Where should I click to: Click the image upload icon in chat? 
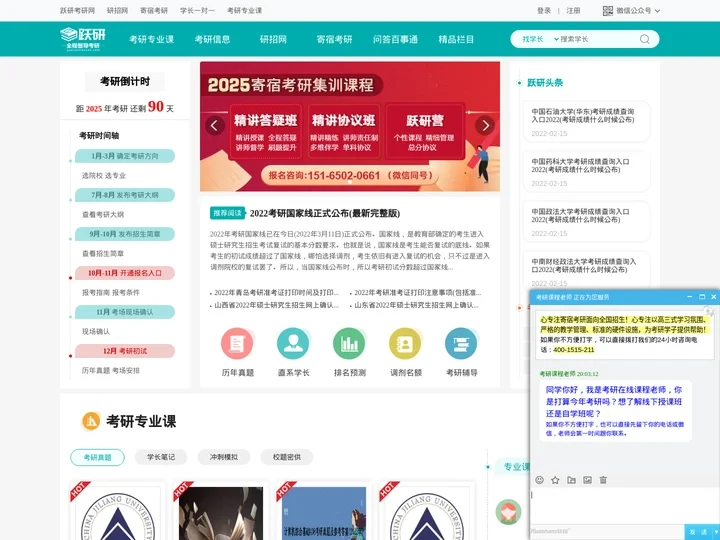[x=587, y=480]
